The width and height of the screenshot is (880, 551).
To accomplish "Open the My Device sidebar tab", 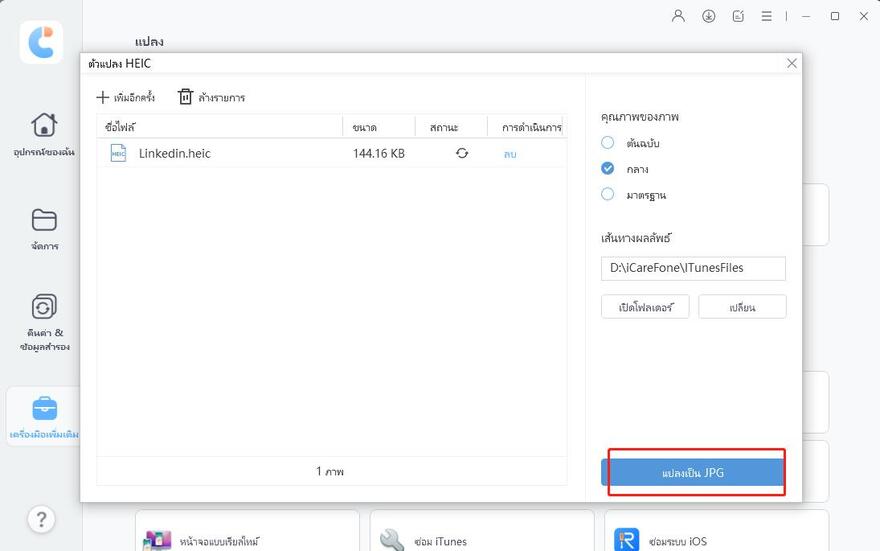I will (44, 134).
